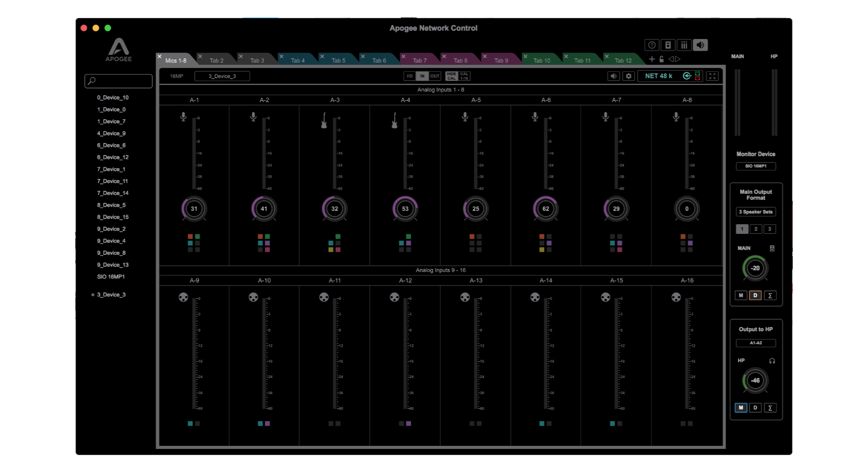Screen dimensions: 868x473
Task: Adjust A-1 gain knob showing 31
Action: point(194,209)
